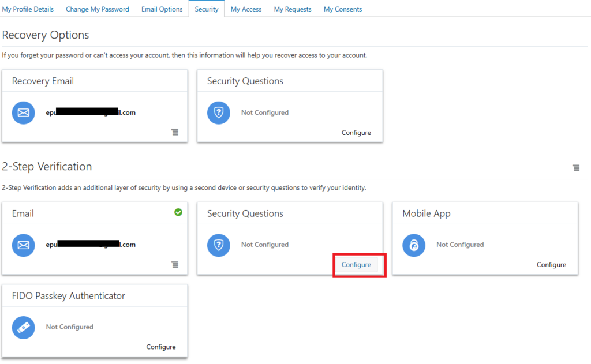Click the Recovery Email envelope icon
Screen dimensions: 591x364
(x=23, y=112)
